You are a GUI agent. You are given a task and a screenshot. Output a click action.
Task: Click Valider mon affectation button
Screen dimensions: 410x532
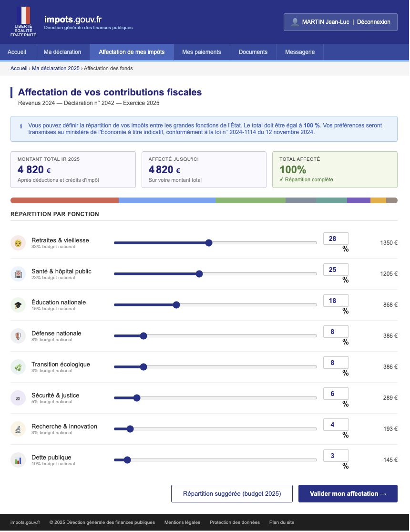pos(348,494)
